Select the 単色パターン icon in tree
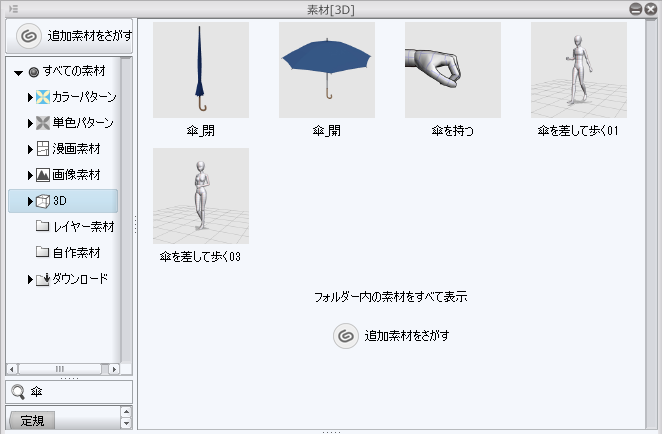The height and width of the screenshot is (434, 662). 43,123
